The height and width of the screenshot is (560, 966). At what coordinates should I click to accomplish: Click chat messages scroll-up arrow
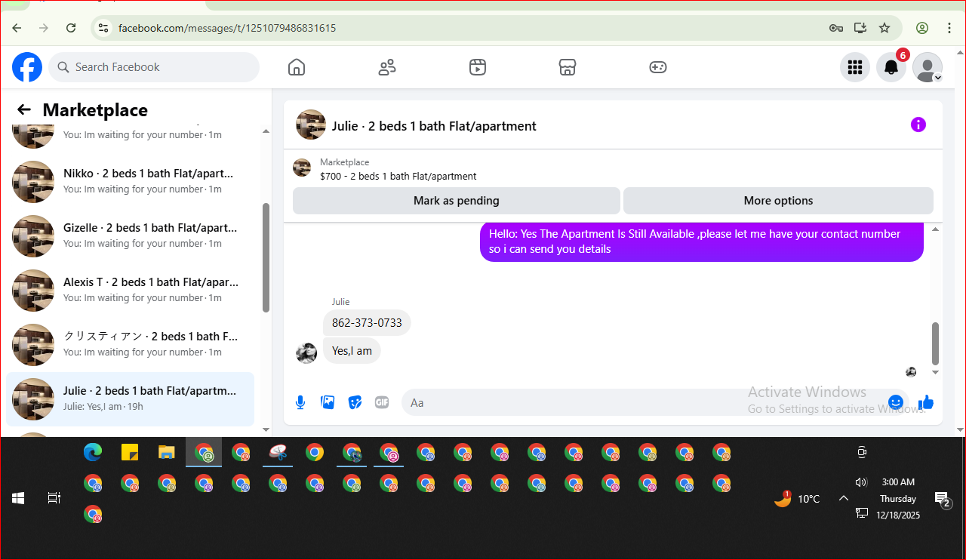936,229
